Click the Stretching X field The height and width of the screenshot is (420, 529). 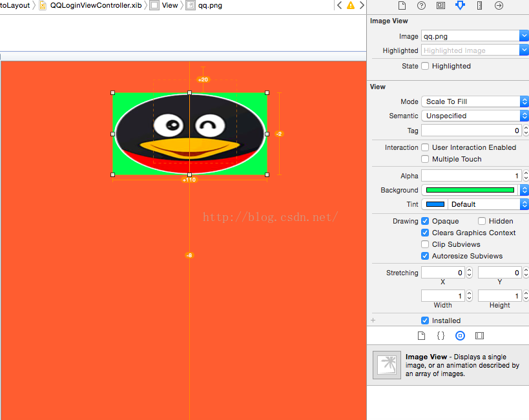coord(443,273)
